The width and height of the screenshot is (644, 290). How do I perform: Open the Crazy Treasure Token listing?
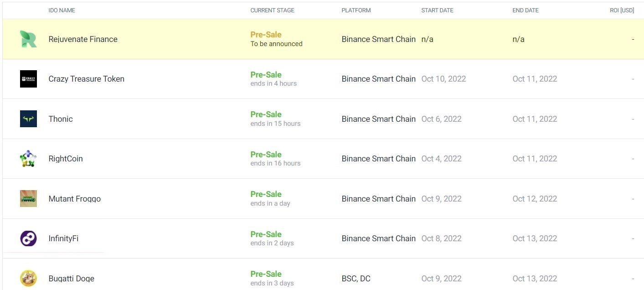pos(86,79)
